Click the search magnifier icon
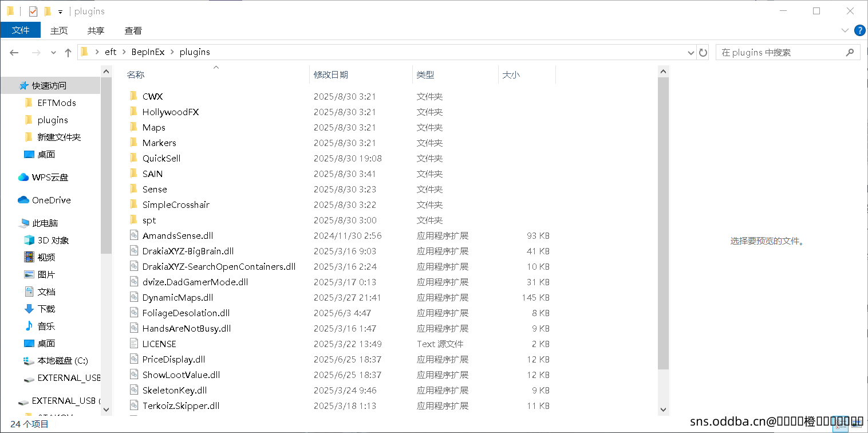 [850, 52]
